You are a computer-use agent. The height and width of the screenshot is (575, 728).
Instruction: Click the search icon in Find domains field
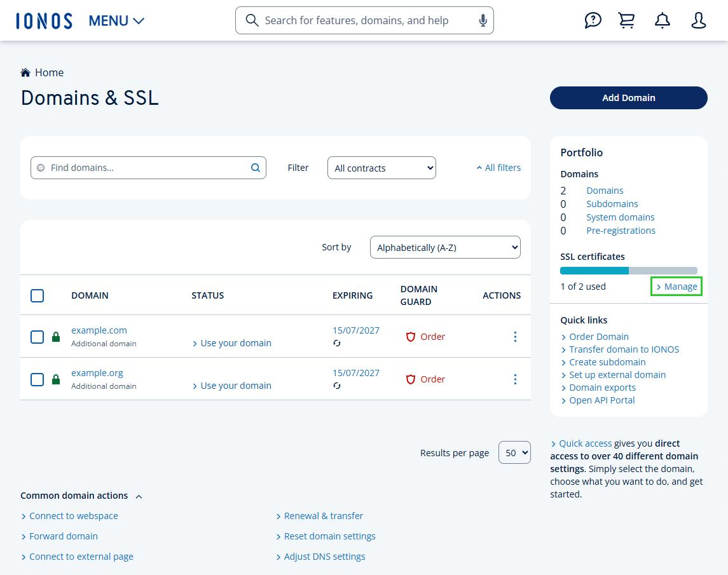pos(256,168)
